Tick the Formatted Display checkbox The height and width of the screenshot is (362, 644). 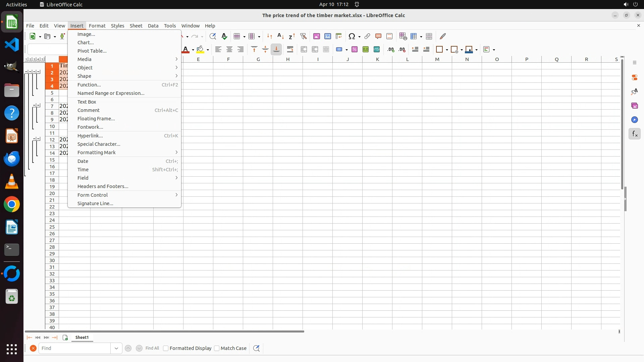[x=166, y=348]
